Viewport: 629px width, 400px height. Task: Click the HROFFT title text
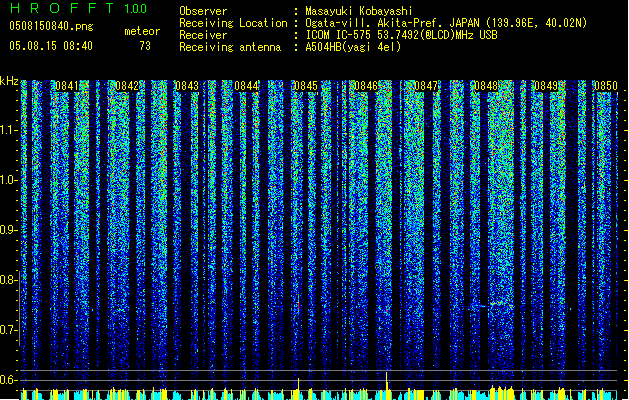click(x=62, y=8)
